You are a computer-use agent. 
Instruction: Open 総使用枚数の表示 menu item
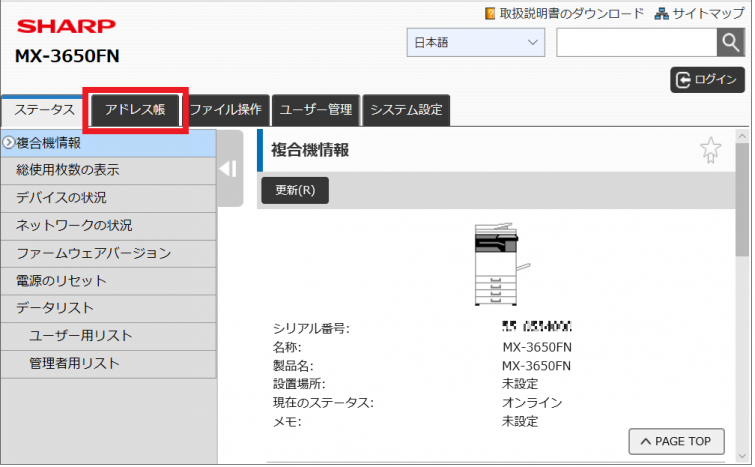pos(108,170)
